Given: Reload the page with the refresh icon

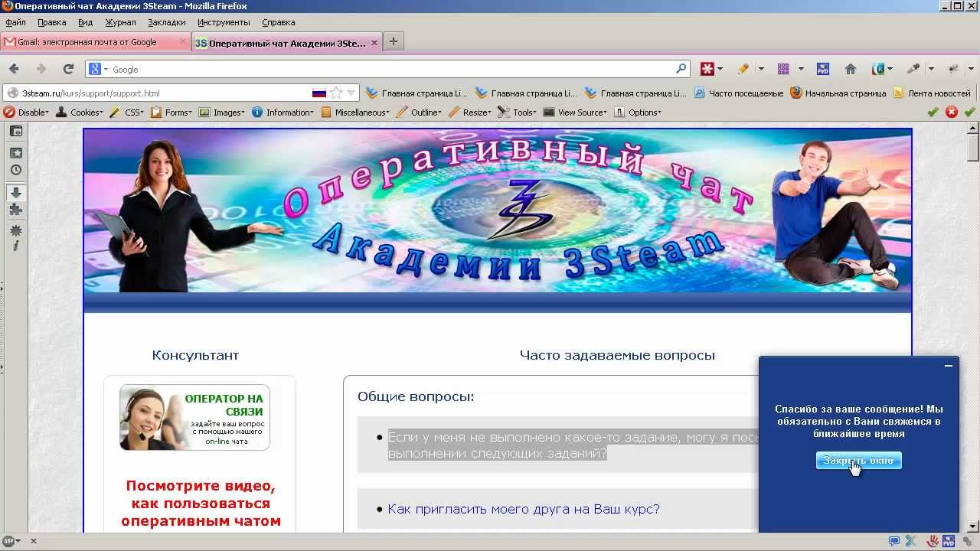Looking at the screenshot, I should (68, 69).
